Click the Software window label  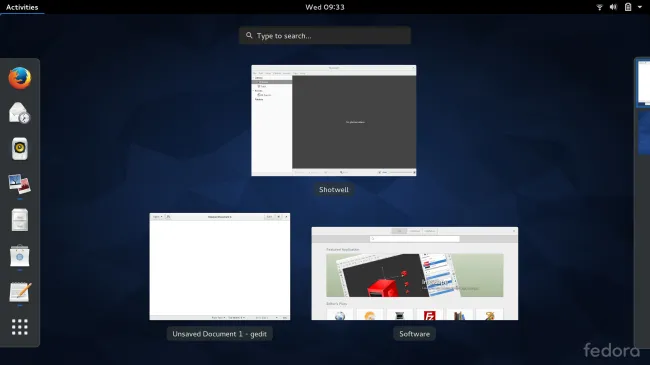tap(415, 334)
